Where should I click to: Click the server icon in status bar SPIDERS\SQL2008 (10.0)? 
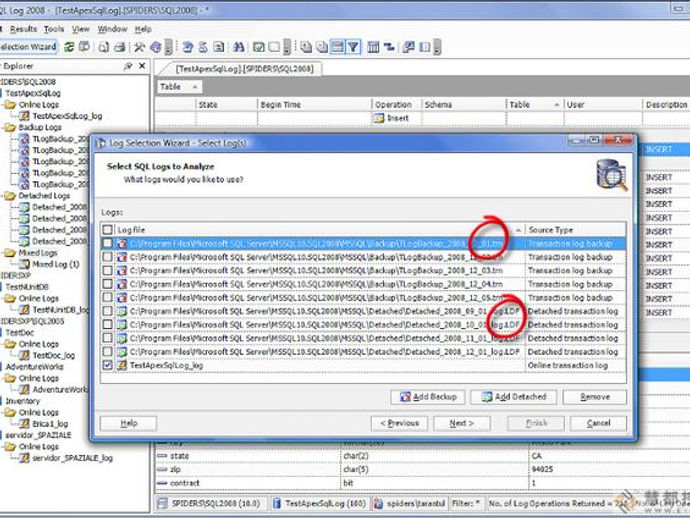pos(162,503)
